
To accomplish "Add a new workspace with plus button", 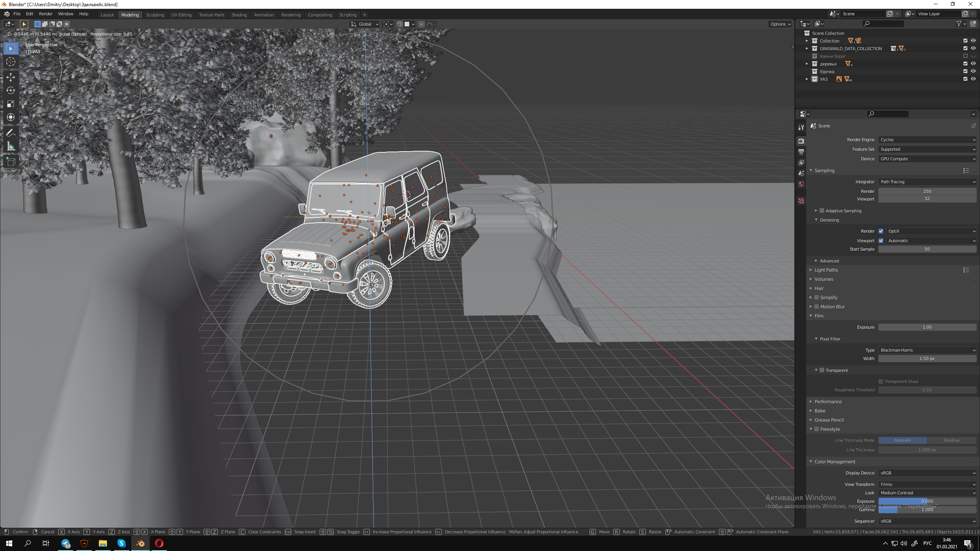I will [x=364, y=15].
